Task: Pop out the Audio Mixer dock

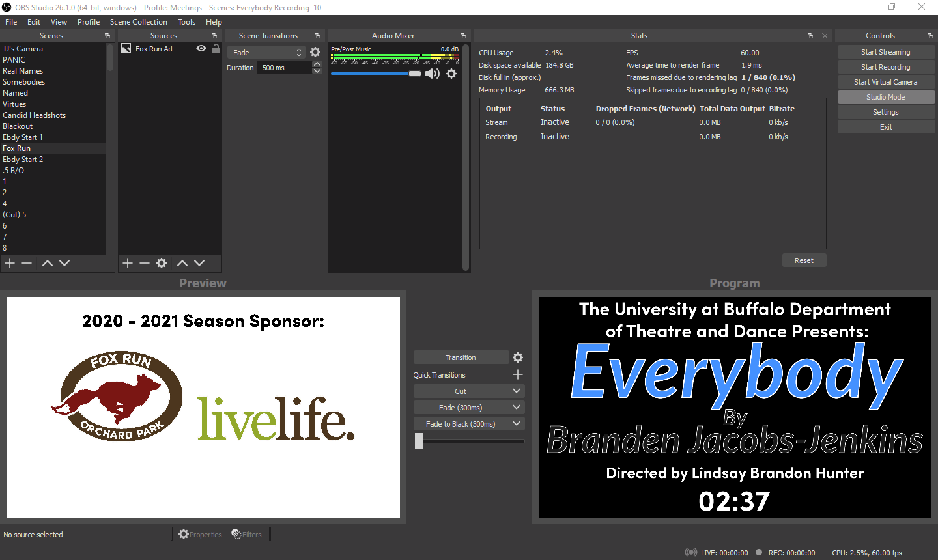Action: pos(463,36)
